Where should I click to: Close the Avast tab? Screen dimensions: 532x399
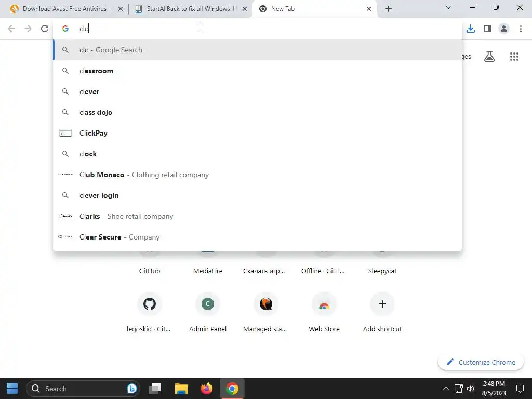[121, 9]
